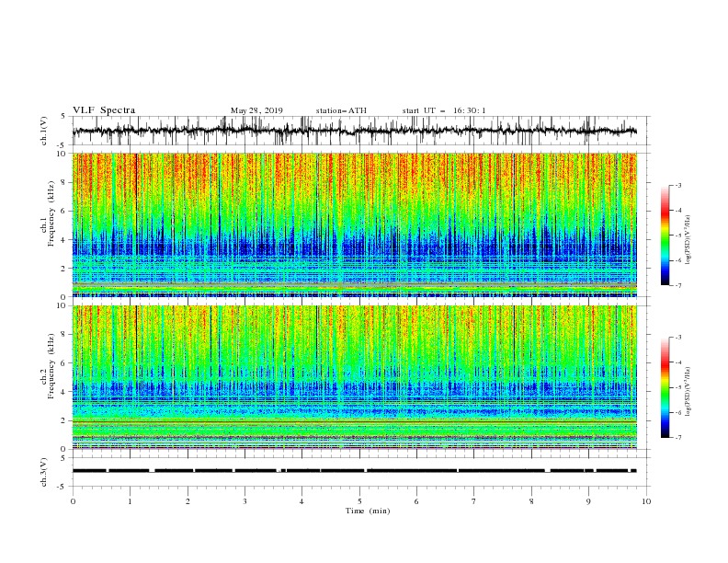The image size is (728, 563).
Task: Click tick label 10 on the Time axis
Action: pos(646,501)
